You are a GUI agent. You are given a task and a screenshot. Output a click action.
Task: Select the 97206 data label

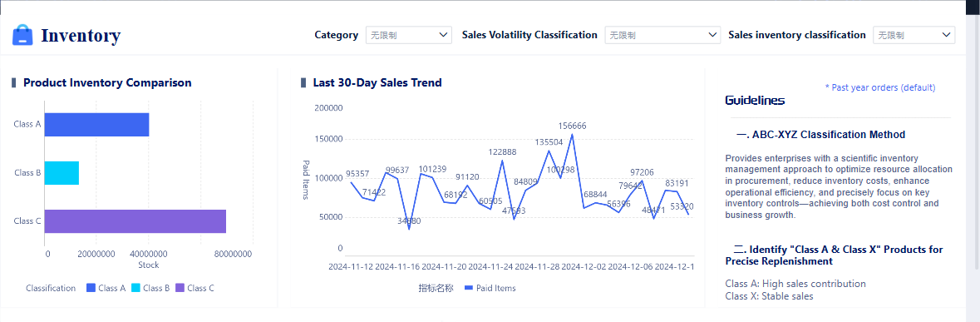642,172
